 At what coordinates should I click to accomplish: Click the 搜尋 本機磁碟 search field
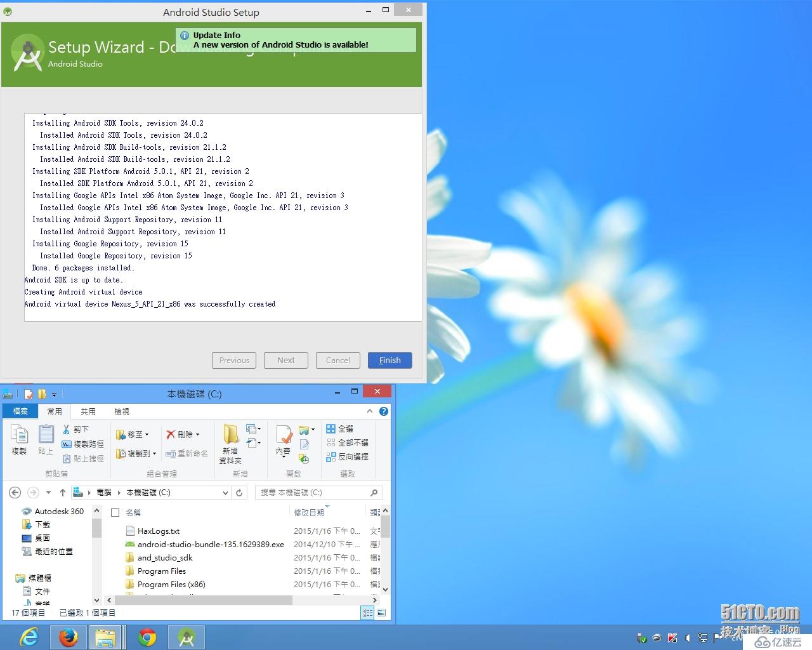pyautogui.click(x=319, y=493)
